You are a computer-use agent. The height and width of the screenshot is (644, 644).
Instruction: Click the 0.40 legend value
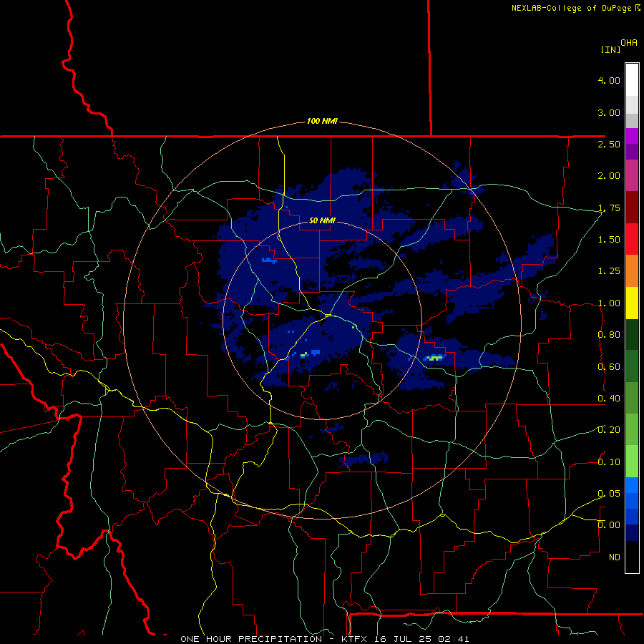click(x=609, y=399)
